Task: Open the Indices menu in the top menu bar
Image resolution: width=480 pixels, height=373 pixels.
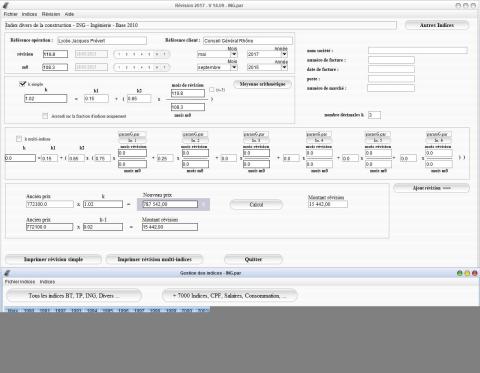Action: 29,14
